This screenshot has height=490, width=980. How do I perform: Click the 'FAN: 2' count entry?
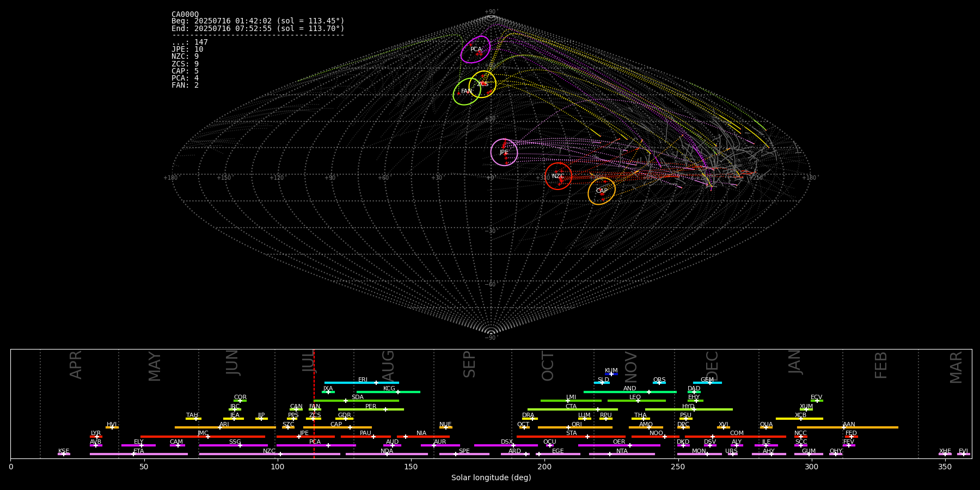tap(185, 85)
